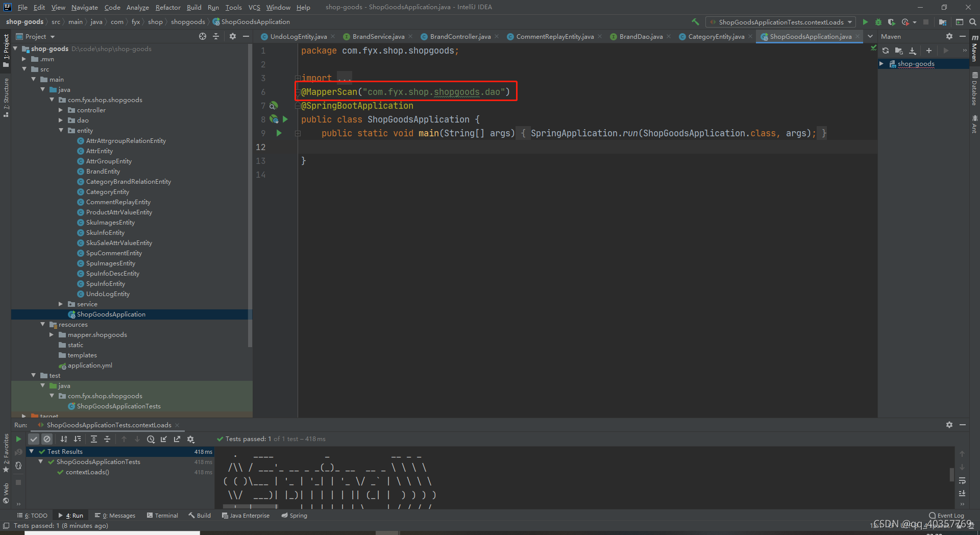
Task: Switch to UndoLogEntity.java tab
Action: [298, 36]
